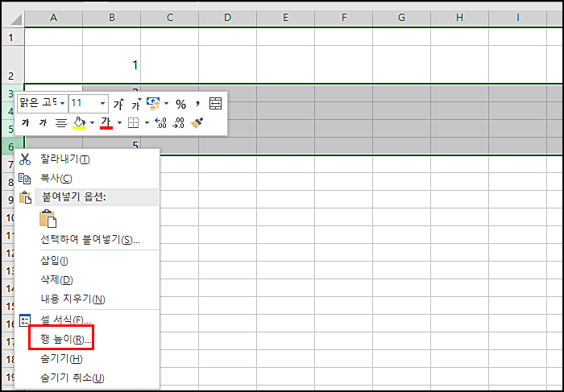Choose 복사(C) from context menu

[x=87, y=178]
